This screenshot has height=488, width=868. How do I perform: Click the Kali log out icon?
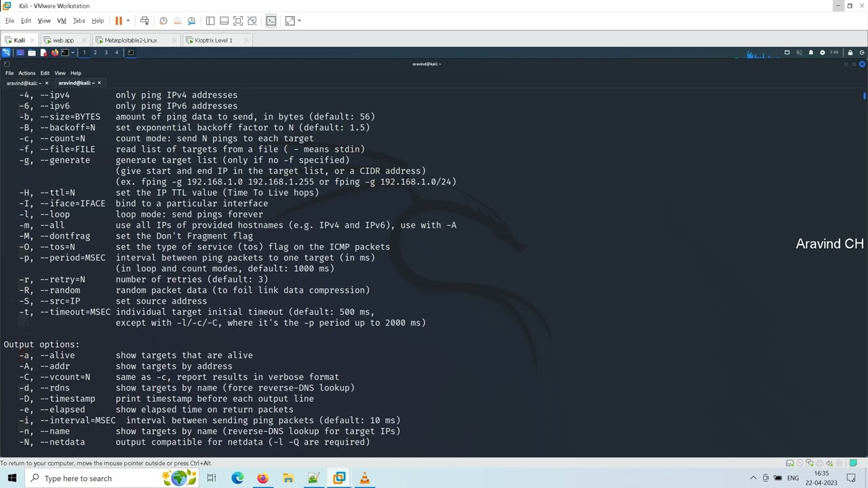tap(861, 52)
